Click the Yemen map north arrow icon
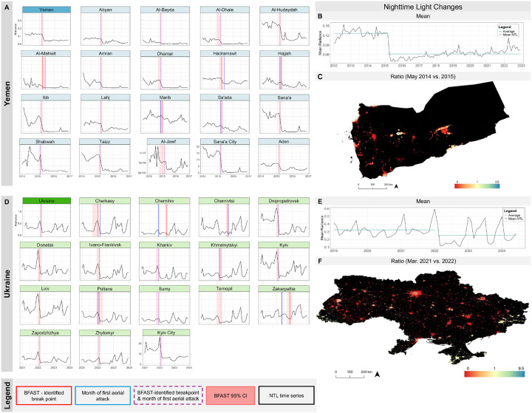Screen dimensions: 532x413 click(x=396, y=185)
